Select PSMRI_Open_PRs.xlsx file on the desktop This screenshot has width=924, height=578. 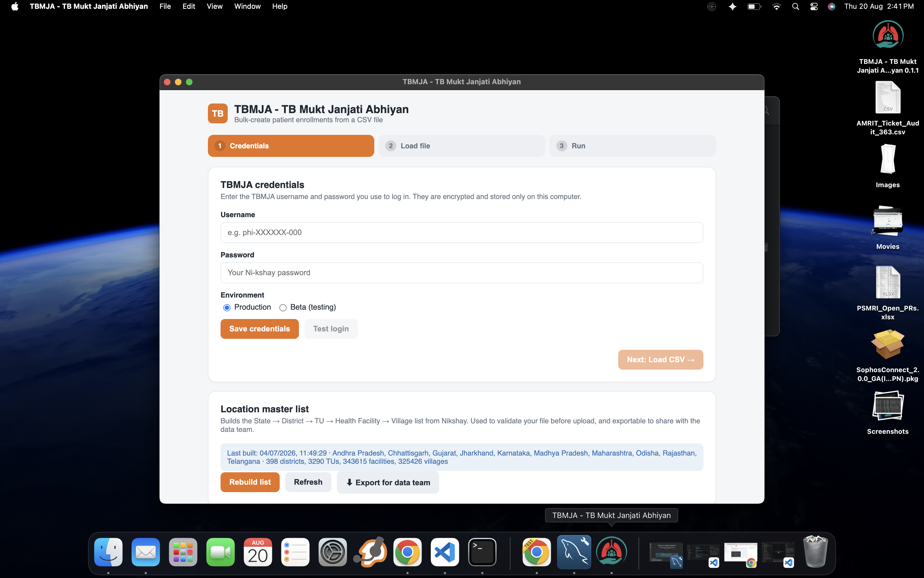[x=888, y=293]
